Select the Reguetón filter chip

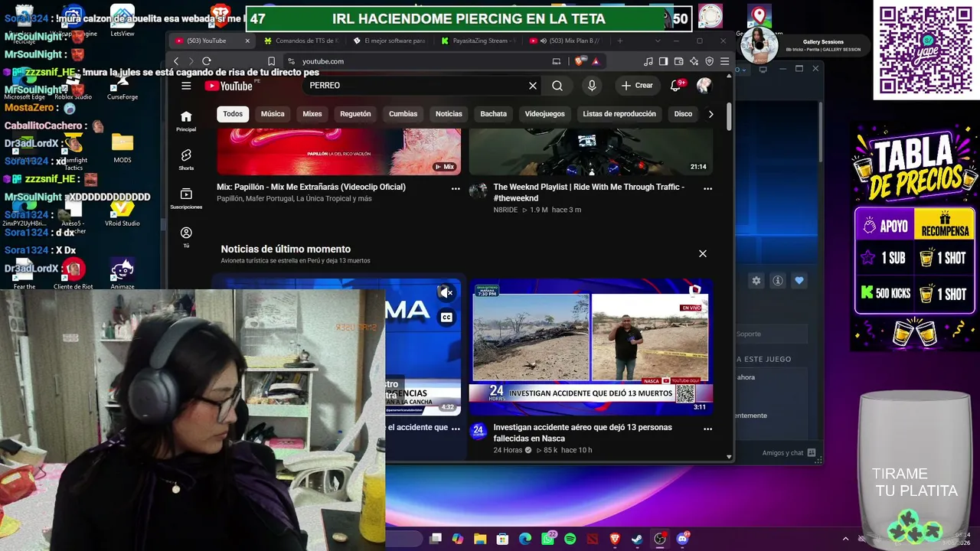tap(355, 114)
